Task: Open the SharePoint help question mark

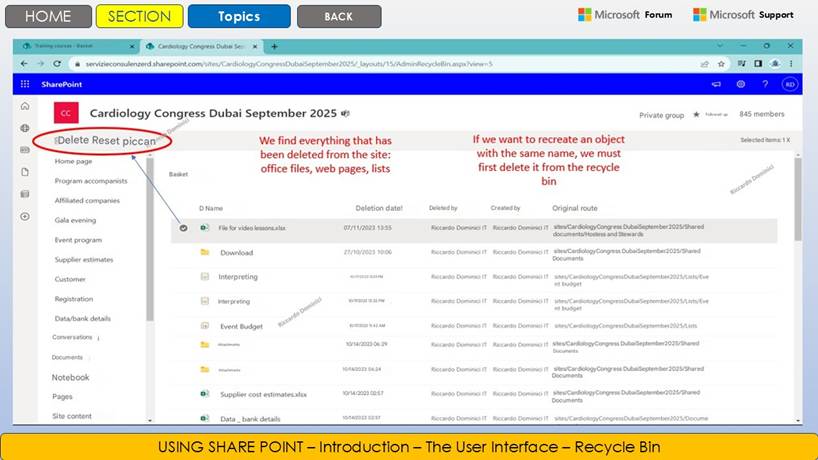Action: tap(765, 84)
